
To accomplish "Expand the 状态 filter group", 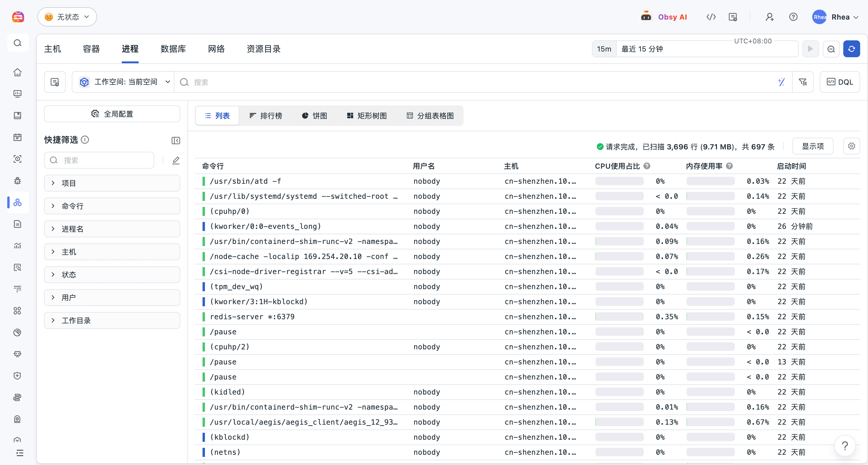I will (112, 275).
